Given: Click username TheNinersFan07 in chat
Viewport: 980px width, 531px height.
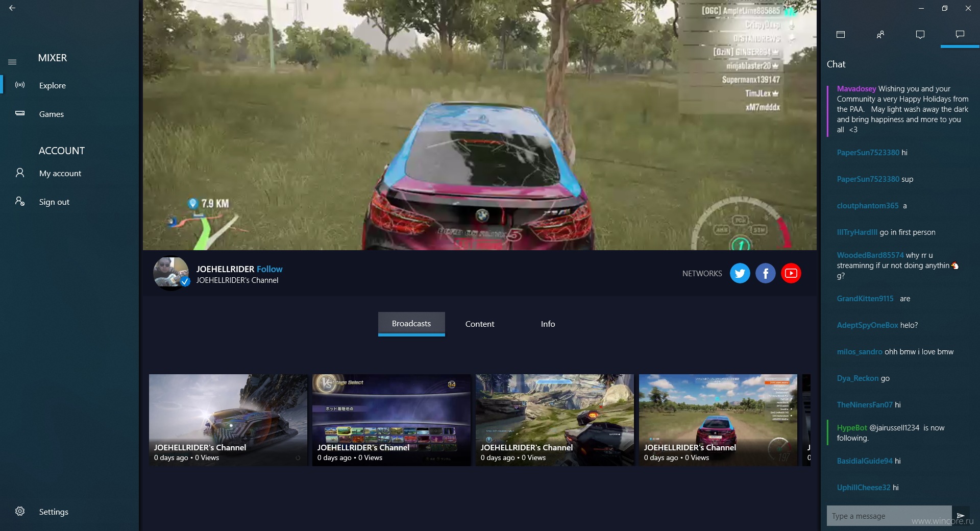Looking at the screenshot, I should pos(865,405).
